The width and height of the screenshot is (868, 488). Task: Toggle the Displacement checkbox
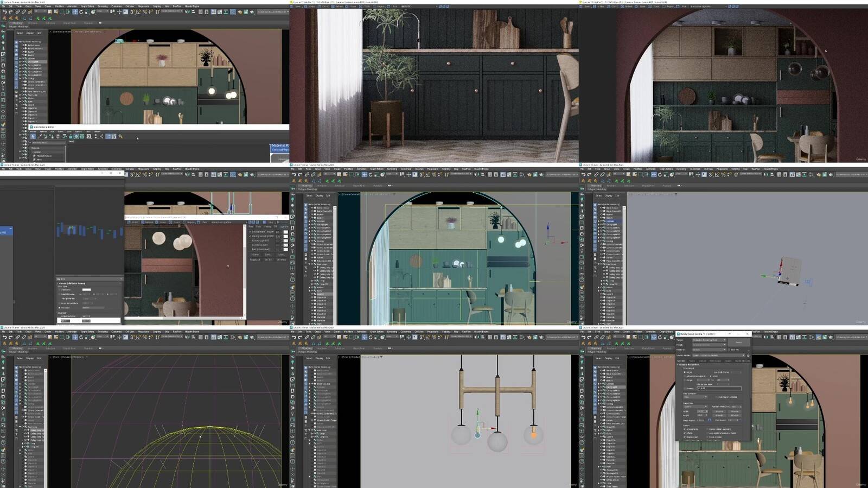[x=685, y=437]
